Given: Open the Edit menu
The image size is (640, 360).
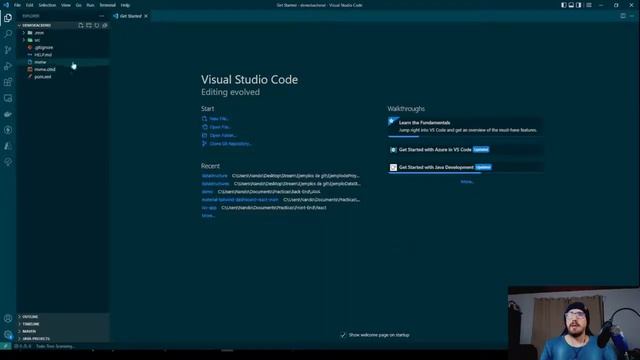Looking at the screenshot, I should pos(29,5).
